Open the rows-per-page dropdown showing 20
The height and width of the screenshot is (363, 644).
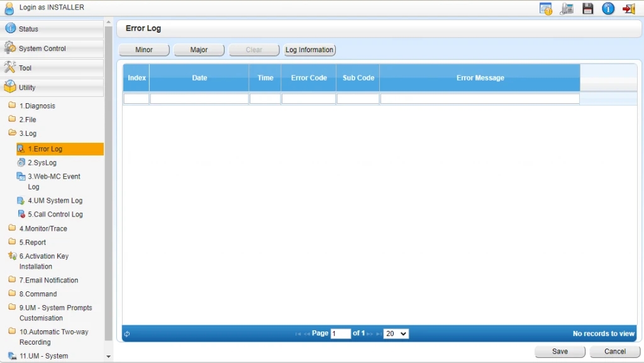(x=396, y=333)
